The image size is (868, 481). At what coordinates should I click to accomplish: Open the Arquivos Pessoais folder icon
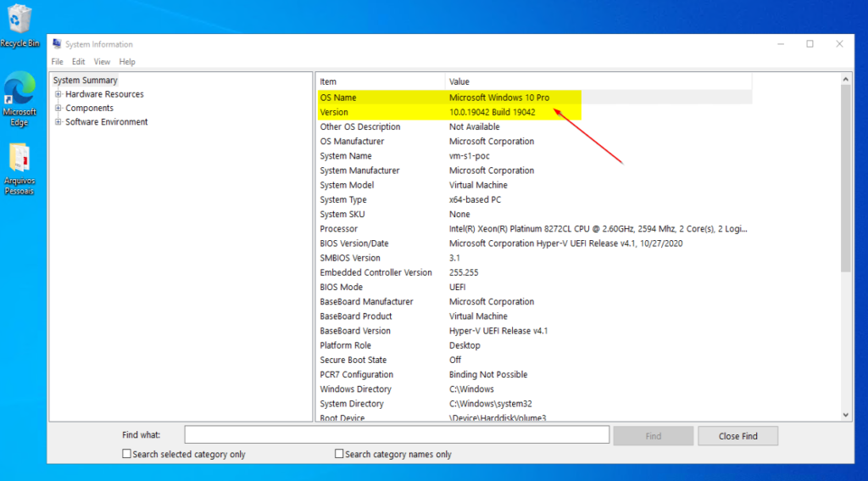(x=19, y=169)
